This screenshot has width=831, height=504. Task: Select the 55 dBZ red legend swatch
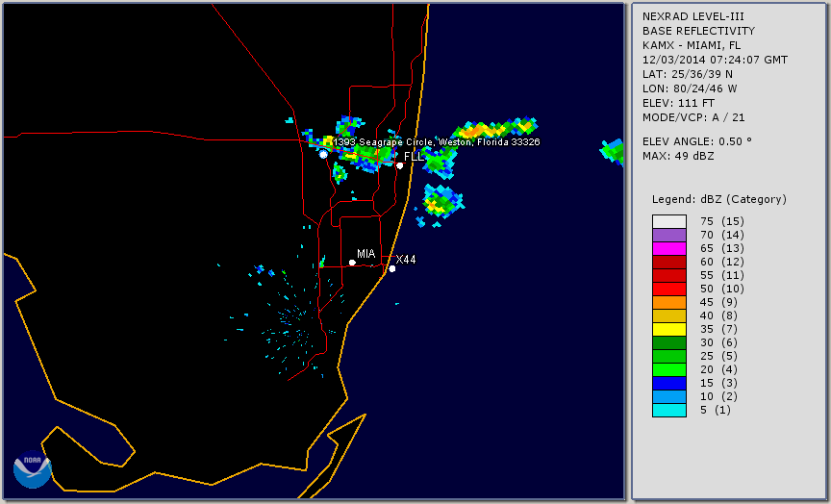pos(669,276)
